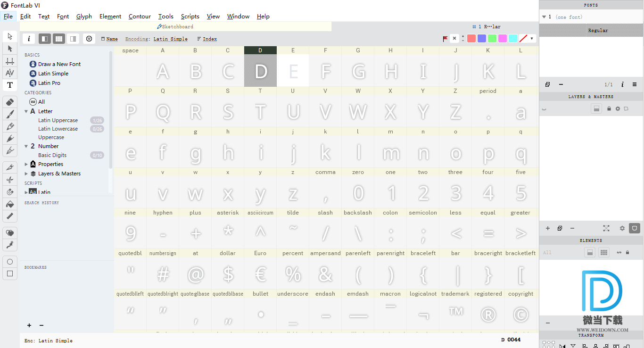Click the flip horizontal icon in Transform panel

pos(563,346)
